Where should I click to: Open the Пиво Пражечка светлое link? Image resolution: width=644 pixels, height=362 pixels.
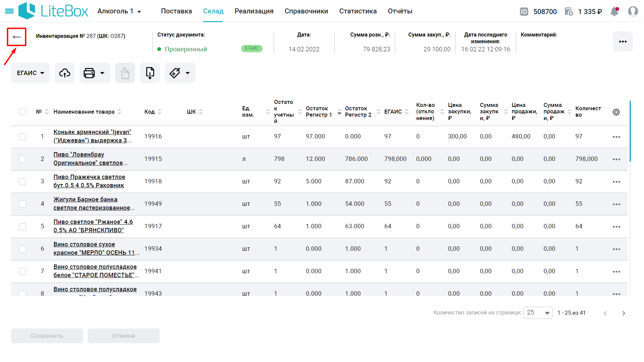(x=89, y=181)
